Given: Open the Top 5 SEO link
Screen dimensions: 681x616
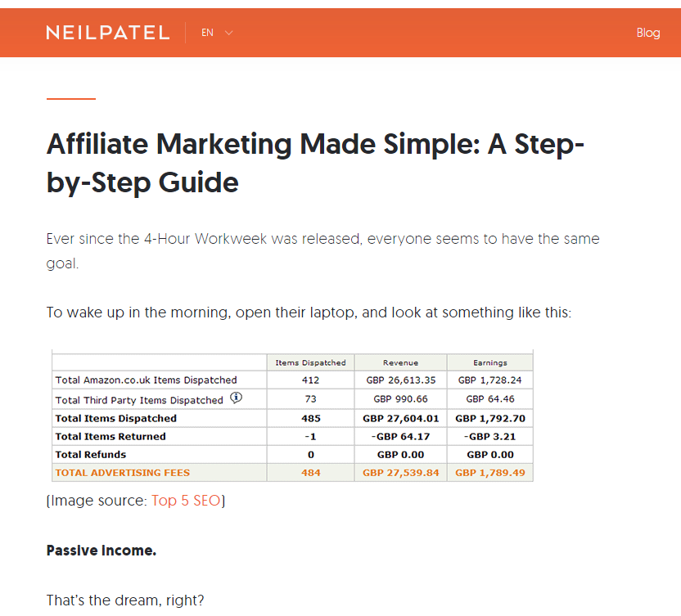Looking at the screenshot, I should pyautogui.click(x=186, y=501).
